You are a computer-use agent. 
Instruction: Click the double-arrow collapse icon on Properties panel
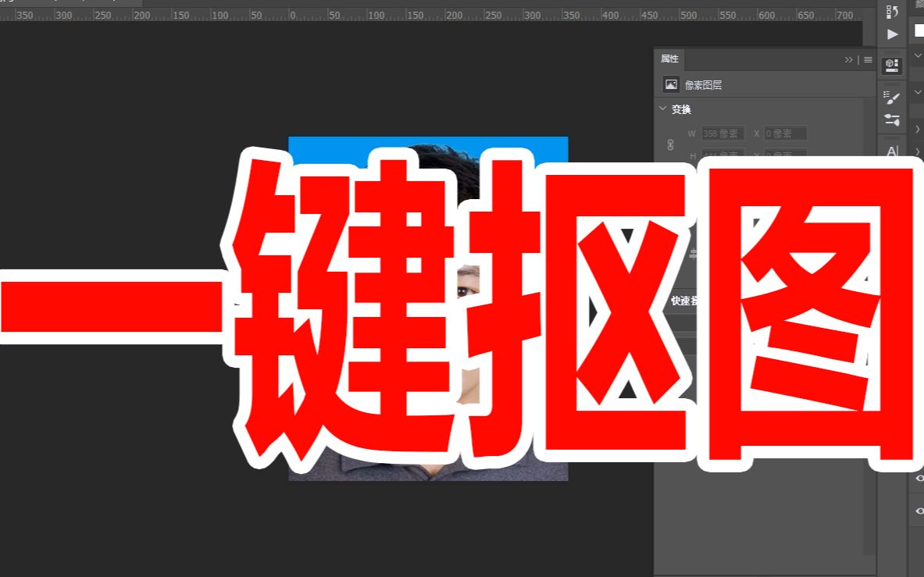click(x=850, y=59)
